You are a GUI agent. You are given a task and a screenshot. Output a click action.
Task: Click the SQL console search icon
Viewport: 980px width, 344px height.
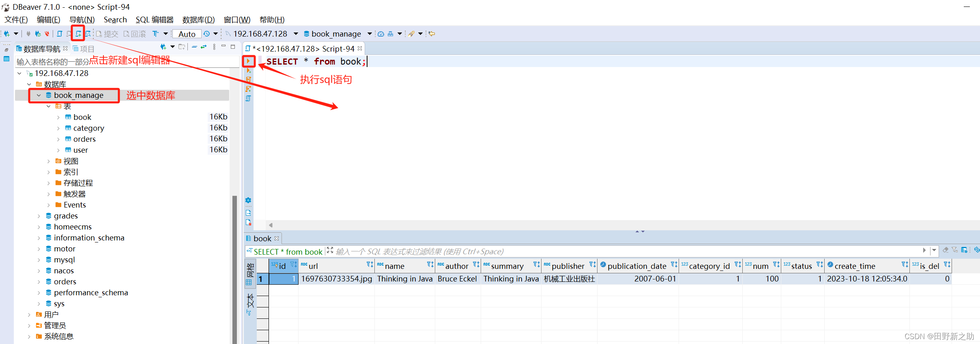click(88, 34)
